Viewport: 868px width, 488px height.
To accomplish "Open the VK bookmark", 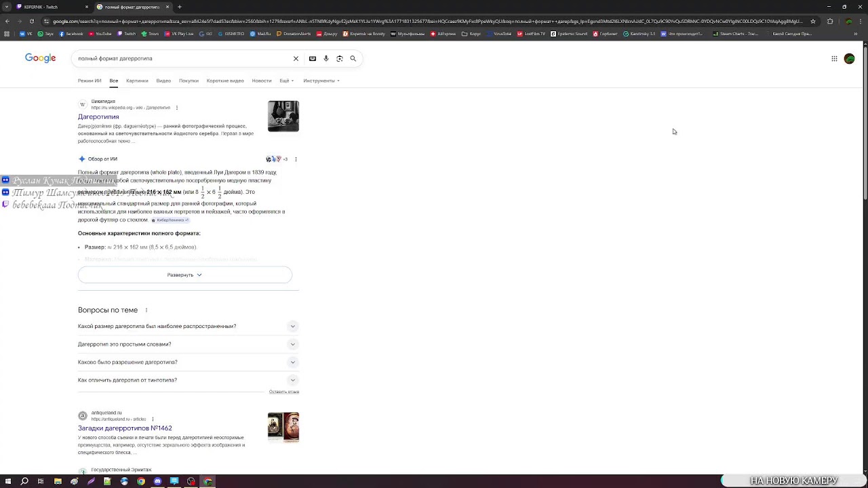I will point(26,33).
